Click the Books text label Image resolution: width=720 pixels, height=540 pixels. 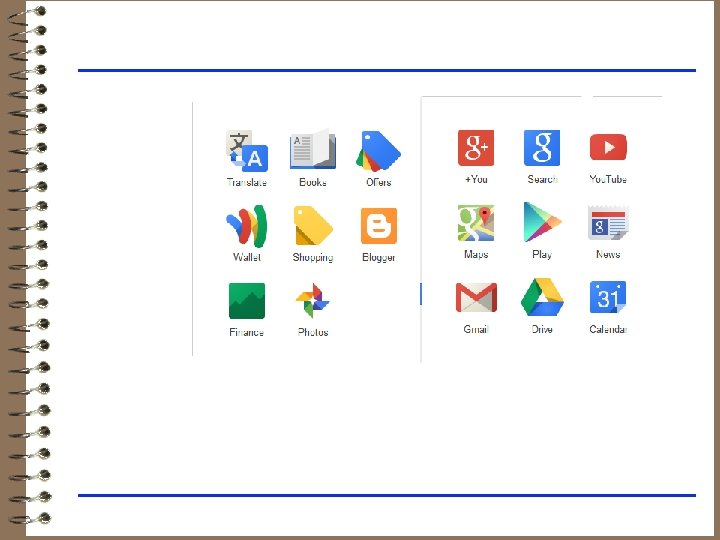[x=313, y=182]
